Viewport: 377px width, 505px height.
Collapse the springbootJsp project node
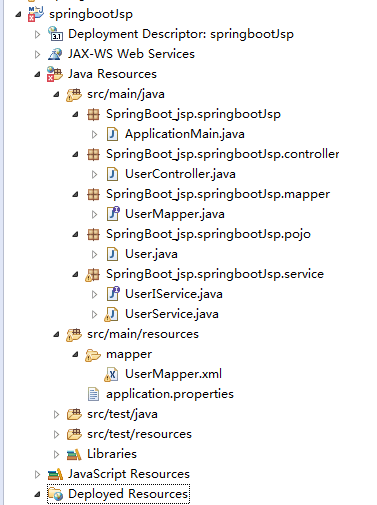coord(18,14)
